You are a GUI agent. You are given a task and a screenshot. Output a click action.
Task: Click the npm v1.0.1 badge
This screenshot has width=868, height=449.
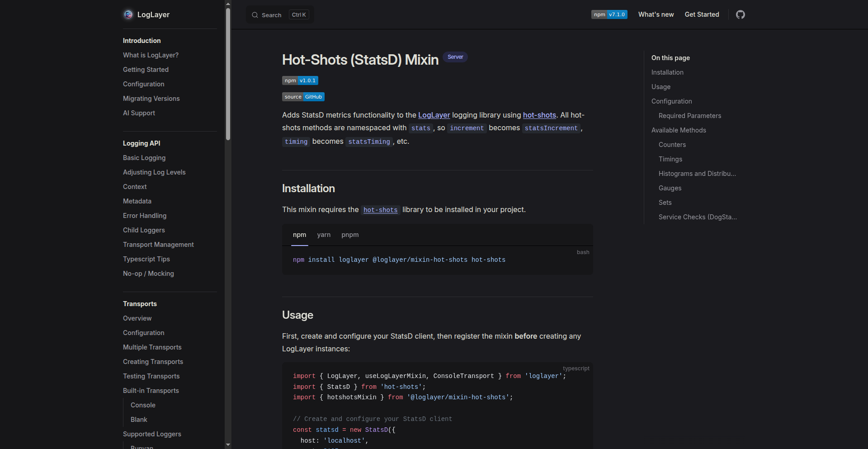[x=300, y=80]
